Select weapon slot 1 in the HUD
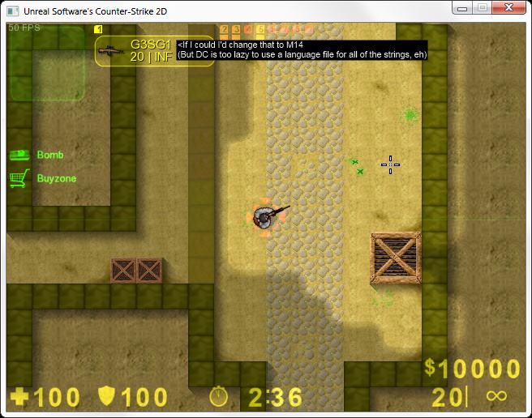The width and height of the screenshot is (532, 418). point(98,29)
